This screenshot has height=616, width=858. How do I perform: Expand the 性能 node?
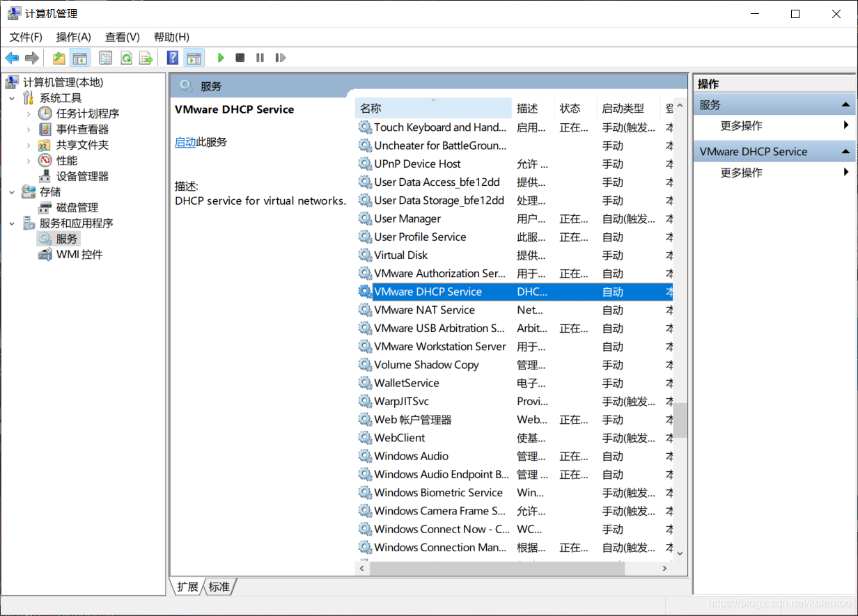pyautogui.click(x=29, y=161)
